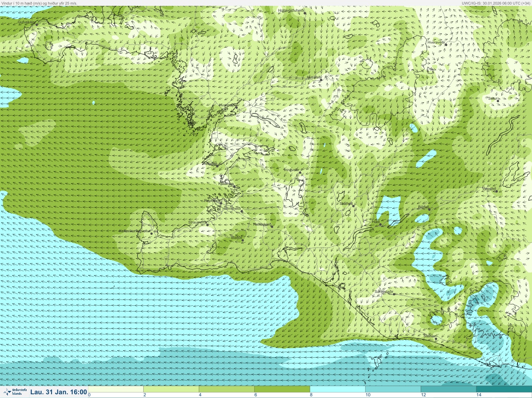Click the Reykjavík station dot
The height and width of the screenshot is (398, 532).
click(221, 203)
